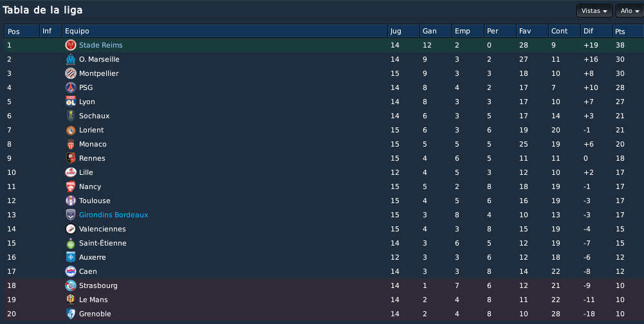Open the Vistas dropdown menu
644x324 pixels.
(594, 11)
